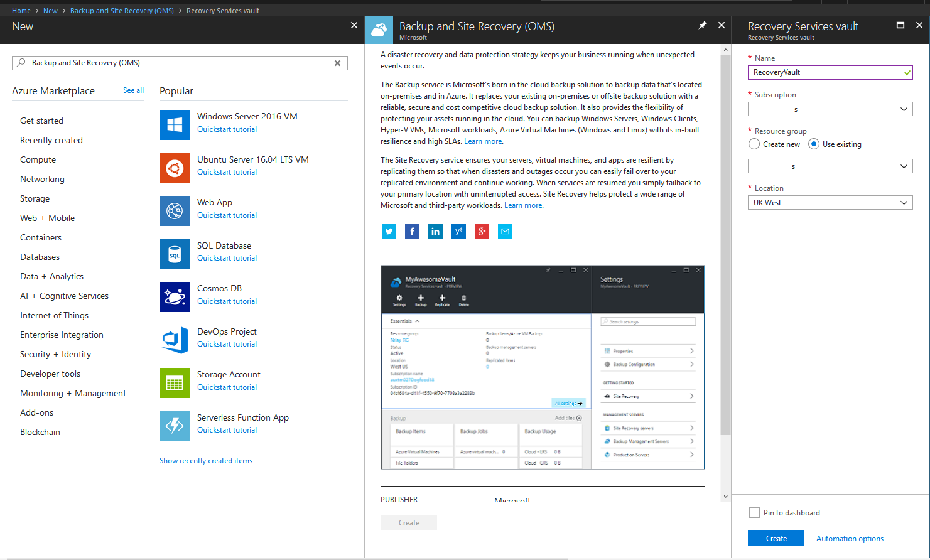This screenshot has height=560, width=930.
Task: Enable Pin to dashboard checkbox
Action: pyautogui.click(x=754, y=513)
